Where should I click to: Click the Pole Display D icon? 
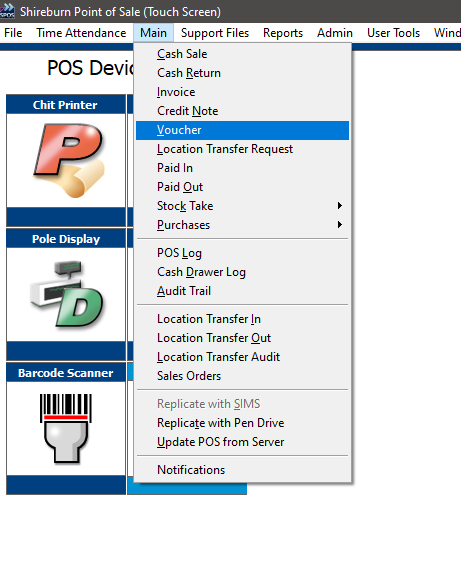click(x=66, y=294)
